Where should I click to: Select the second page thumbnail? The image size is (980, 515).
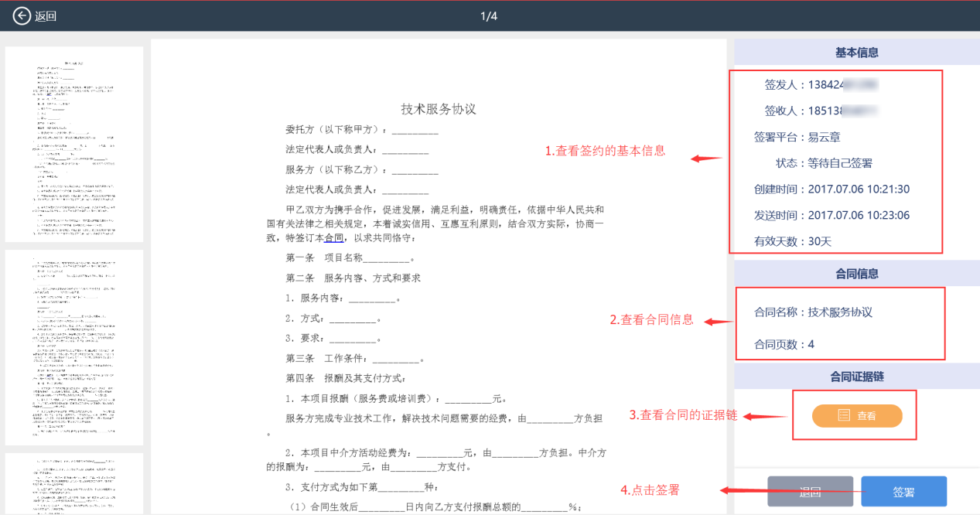click(x=74, y=347)
